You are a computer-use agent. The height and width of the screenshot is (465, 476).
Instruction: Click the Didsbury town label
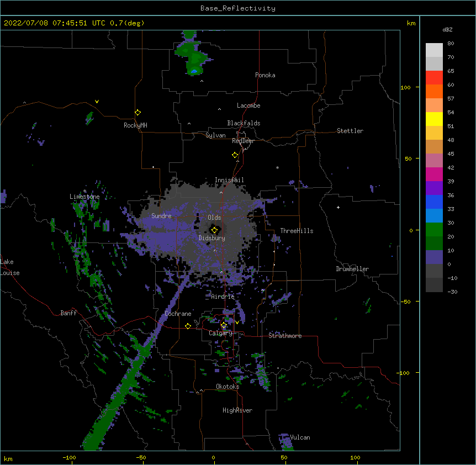pyautogui.click(x=212, y=238)
